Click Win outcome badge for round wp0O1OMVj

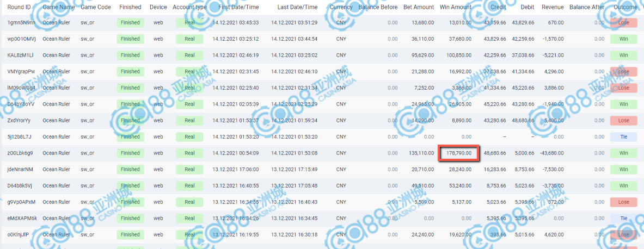[x=623, y=39]
